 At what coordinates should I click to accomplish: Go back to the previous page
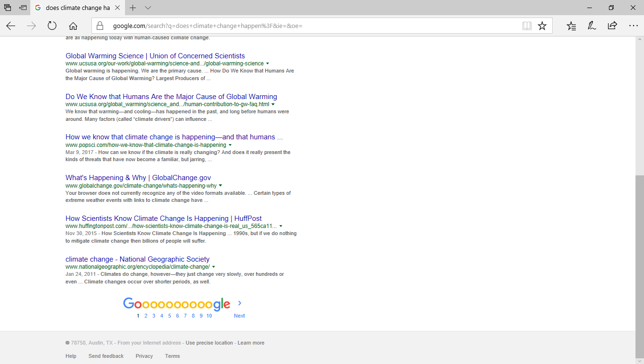10,26
